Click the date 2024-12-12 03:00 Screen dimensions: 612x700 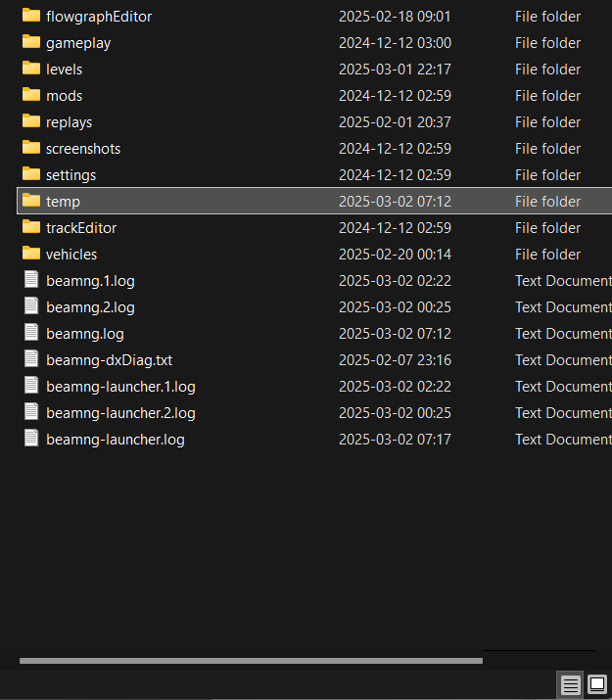(x=395, y=43)
